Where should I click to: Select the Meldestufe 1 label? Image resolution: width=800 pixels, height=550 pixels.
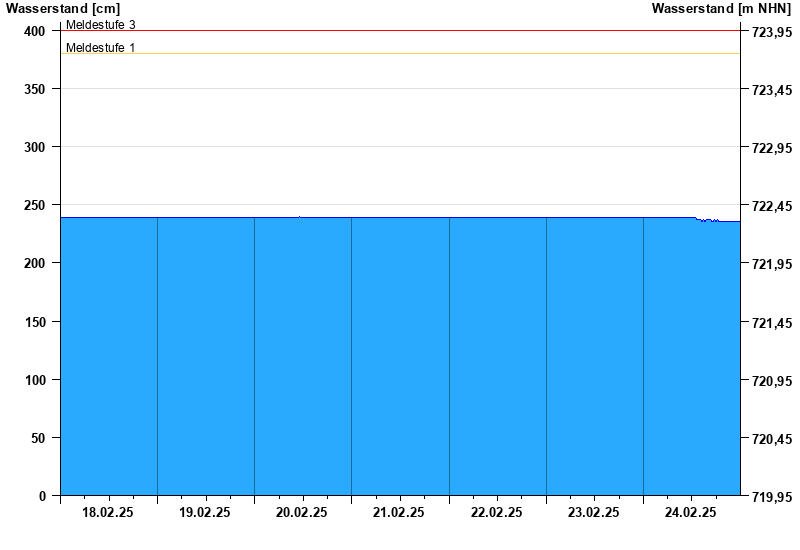(101, 47)
